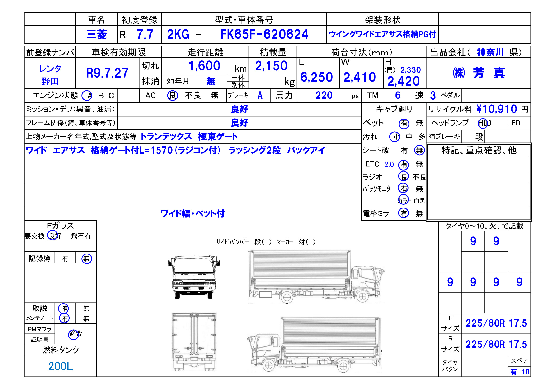555x392 pixels.
Task: Click horsepower value 220
Action: click(324, 95)
